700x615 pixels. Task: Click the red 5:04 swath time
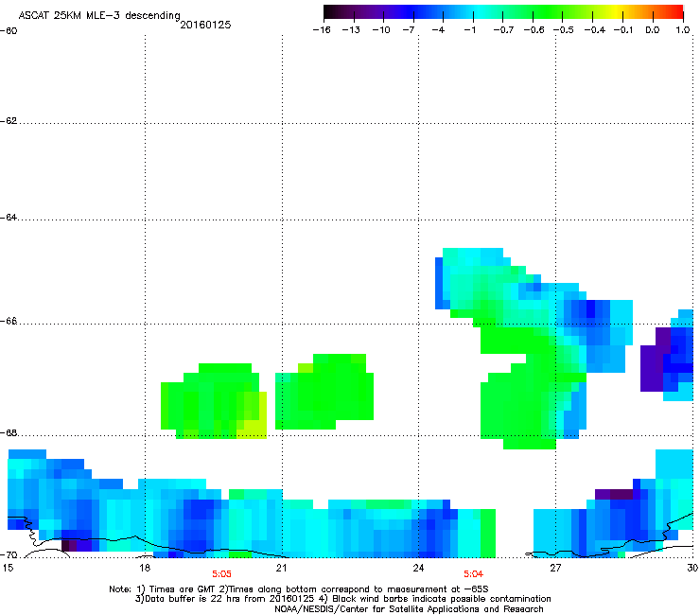[x=473, y=574]
